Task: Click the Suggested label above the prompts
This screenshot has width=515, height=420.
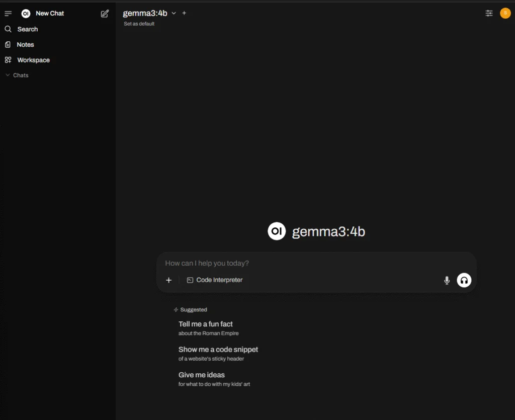Action: pyautogui.click(x=194, y=310)
